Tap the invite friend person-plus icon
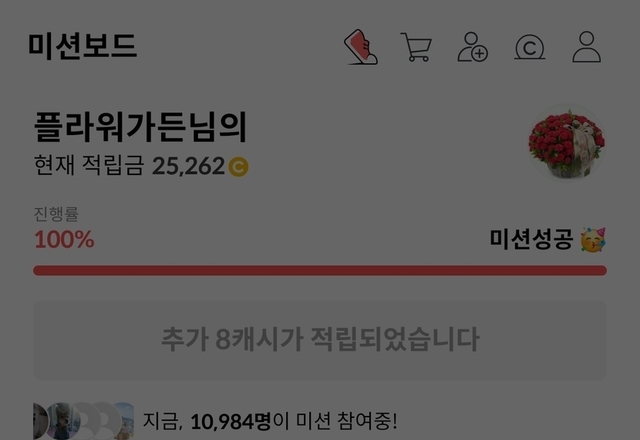The image size is (640, 440). 473,47
